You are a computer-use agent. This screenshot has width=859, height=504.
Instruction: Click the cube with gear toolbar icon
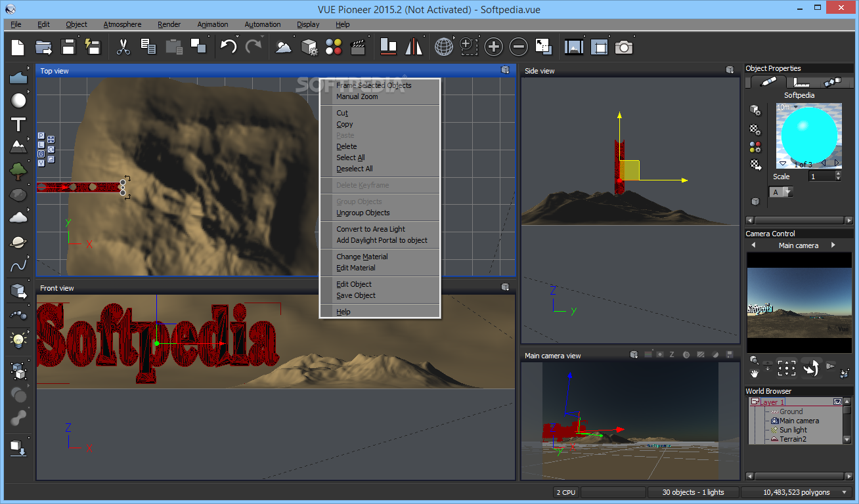click(309, 47)
